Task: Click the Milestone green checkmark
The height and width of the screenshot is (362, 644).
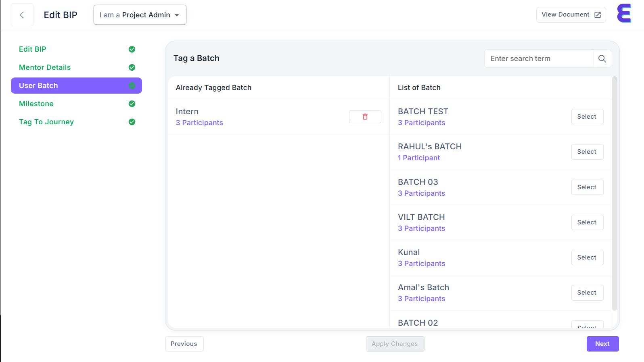Action: (x=132, y=104)
